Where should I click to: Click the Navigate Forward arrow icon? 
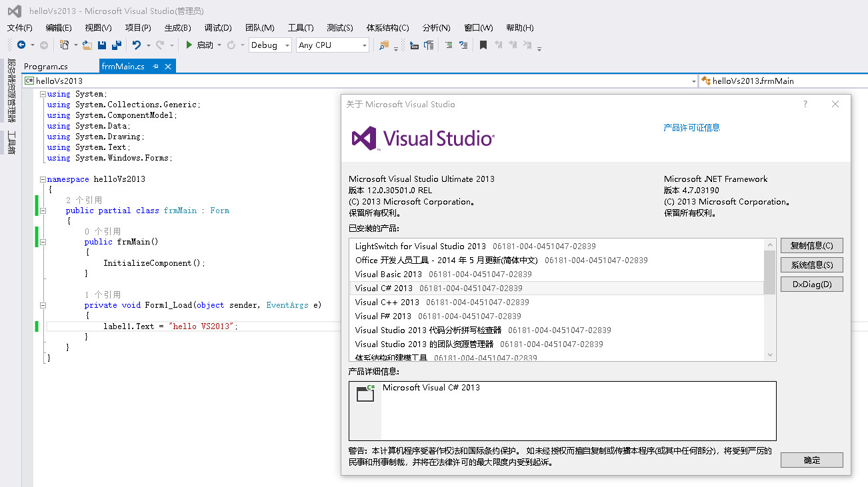tap(44, 45)
